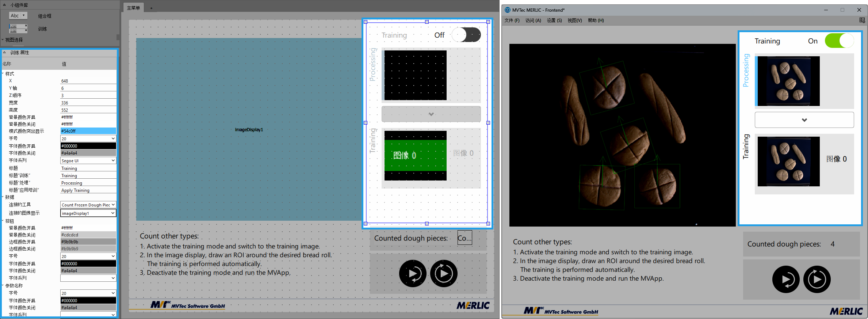Click the chevron button in Frontend training panel
The image size is (868, 319).
[804, 120]
